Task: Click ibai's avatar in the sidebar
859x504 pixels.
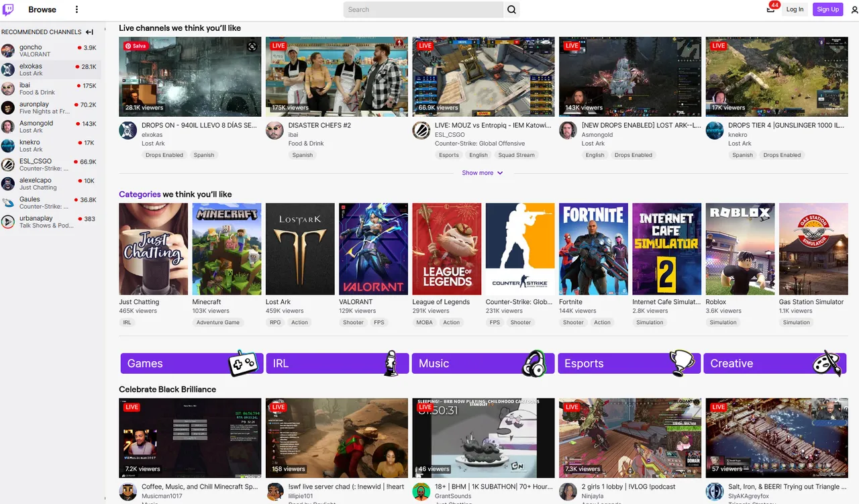Action: (8, 89)
